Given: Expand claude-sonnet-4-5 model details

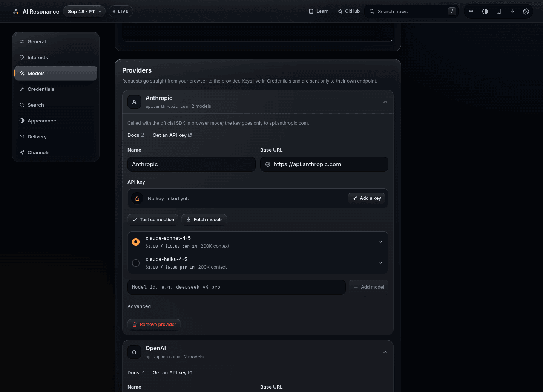Looking at the screenshot, I should (x=380, y=242).
